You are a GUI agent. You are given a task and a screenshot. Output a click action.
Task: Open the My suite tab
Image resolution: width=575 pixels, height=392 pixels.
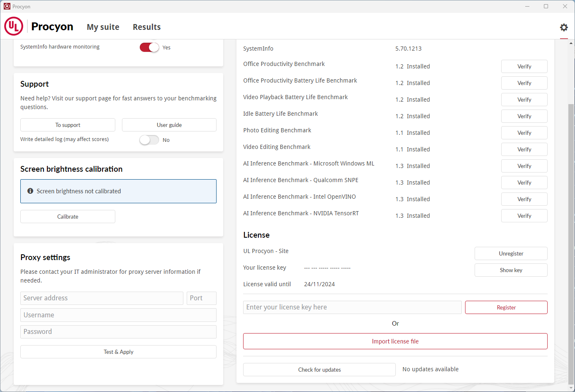click(103, 27)
